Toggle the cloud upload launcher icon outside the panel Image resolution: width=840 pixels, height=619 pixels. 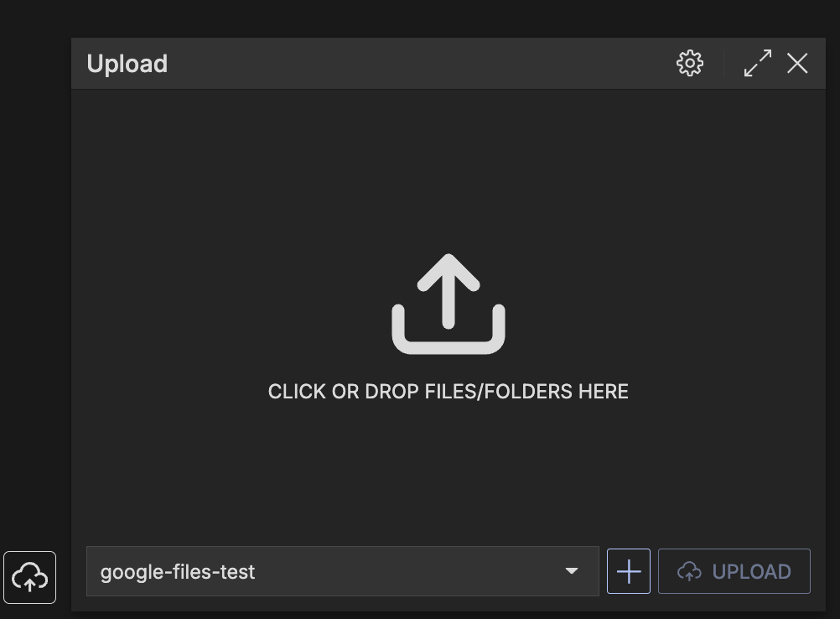point(30,577)
